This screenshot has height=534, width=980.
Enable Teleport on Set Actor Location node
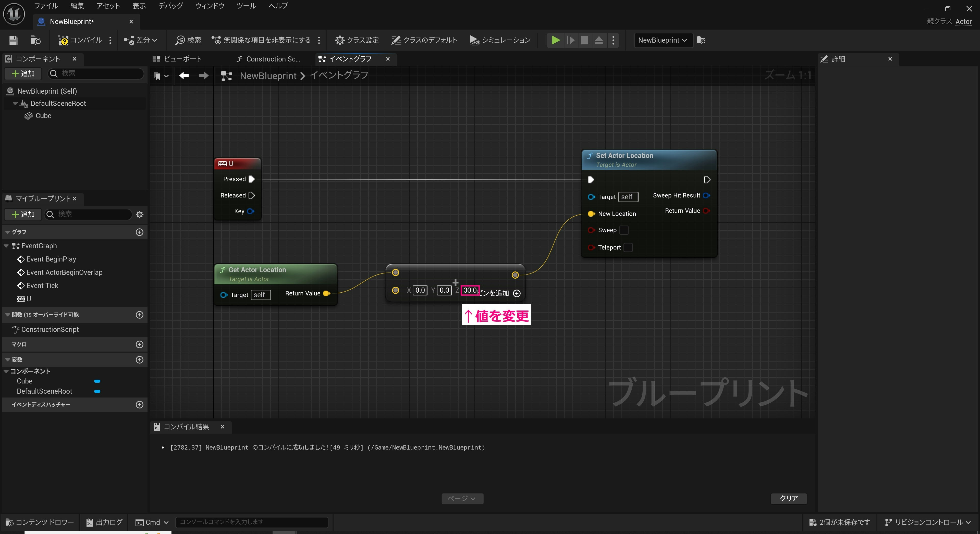(x=628, y=247)
